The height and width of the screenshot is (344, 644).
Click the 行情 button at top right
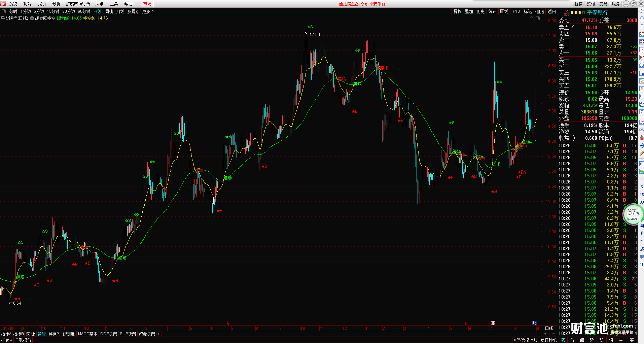(579, 4)
